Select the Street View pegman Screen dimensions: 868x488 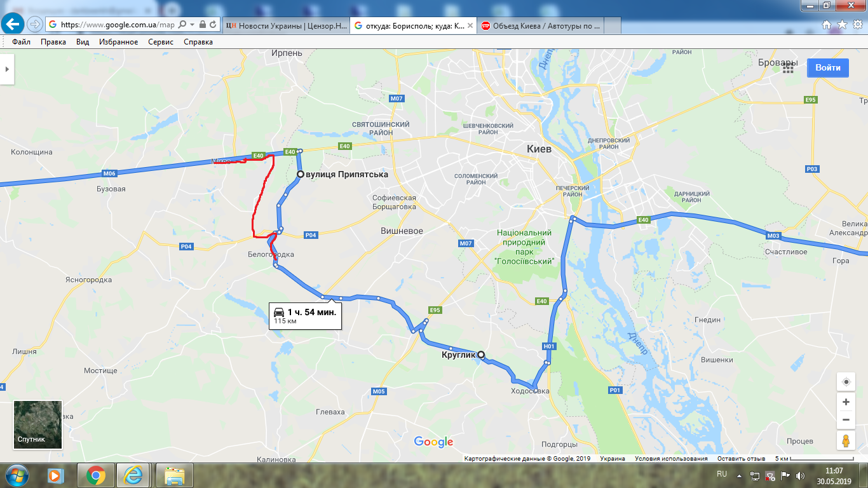pos(846,440)
